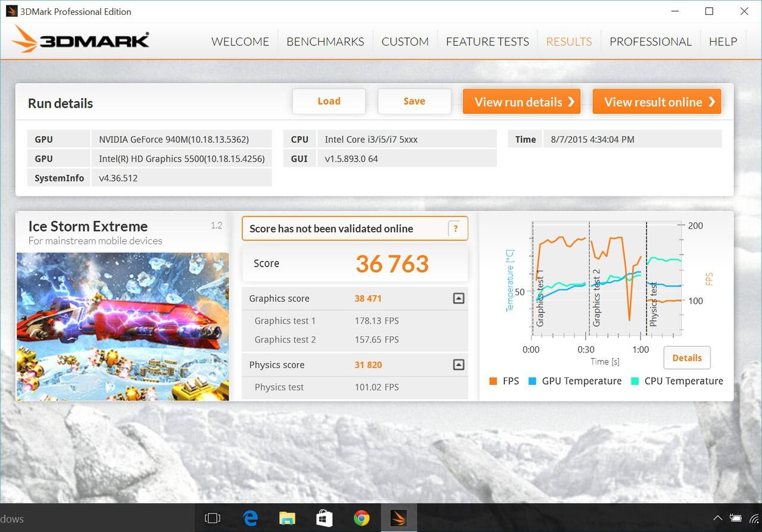
Task: Open the WELCOME tab
Action: 240,42
